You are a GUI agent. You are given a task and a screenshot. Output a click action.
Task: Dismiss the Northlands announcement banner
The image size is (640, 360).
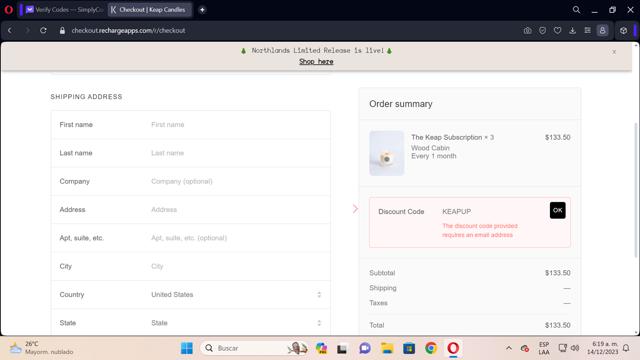(x=614, y=52)
